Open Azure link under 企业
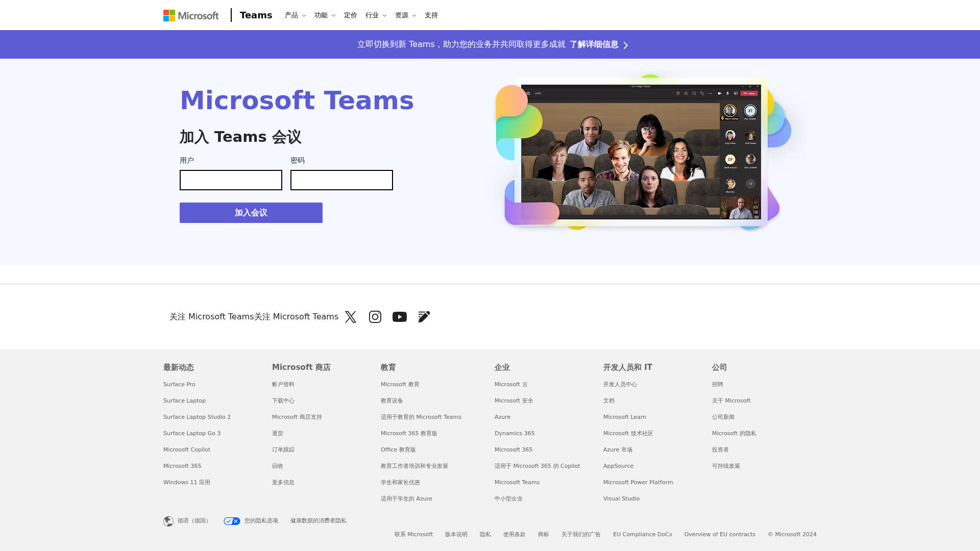The height and width of the screenshot is (551, 980). click(x=502, y=417)
